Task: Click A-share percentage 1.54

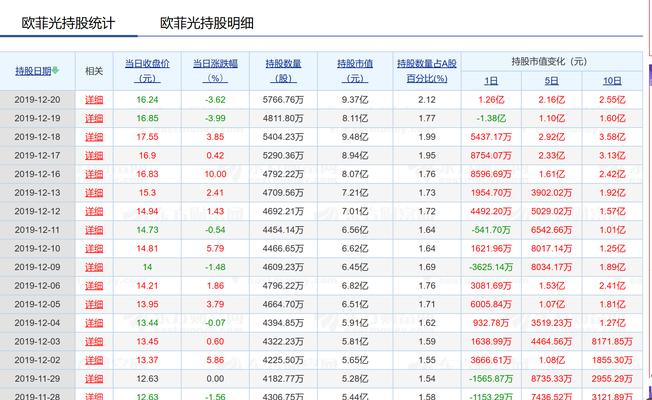Action: [x=427, y=379]
